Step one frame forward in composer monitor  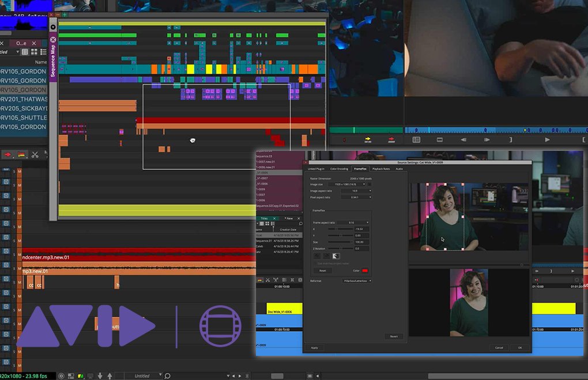(x=487, y=140)
